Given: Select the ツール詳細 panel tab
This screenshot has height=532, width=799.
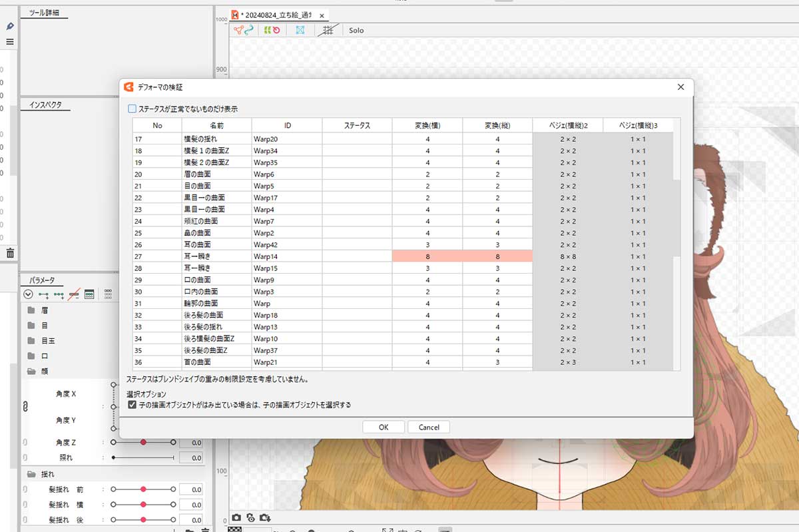Looking at the screenshot, I should pyautogui.click(x=45, y=13).
